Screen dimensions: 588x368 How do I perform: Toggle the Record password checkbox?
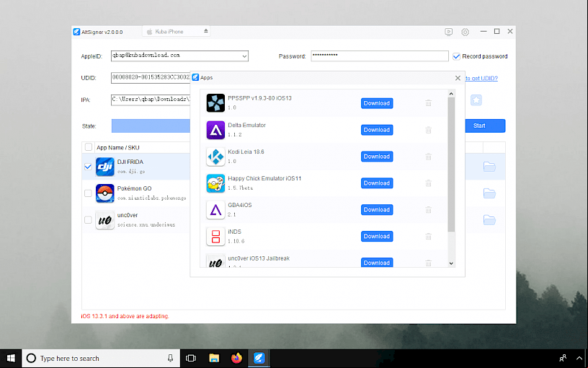[x=456, y=56]
